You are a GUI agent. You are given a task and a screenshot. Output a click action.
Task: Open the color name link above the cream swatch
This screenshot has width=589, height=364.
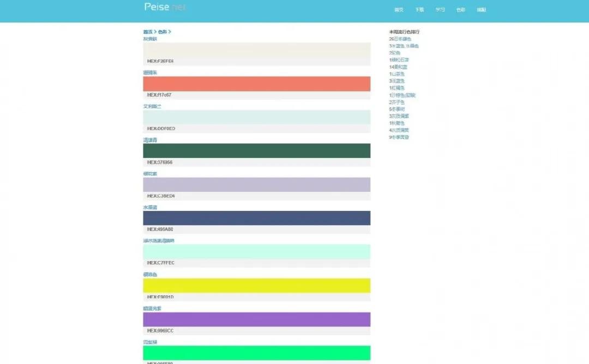(x=150, y=39)
